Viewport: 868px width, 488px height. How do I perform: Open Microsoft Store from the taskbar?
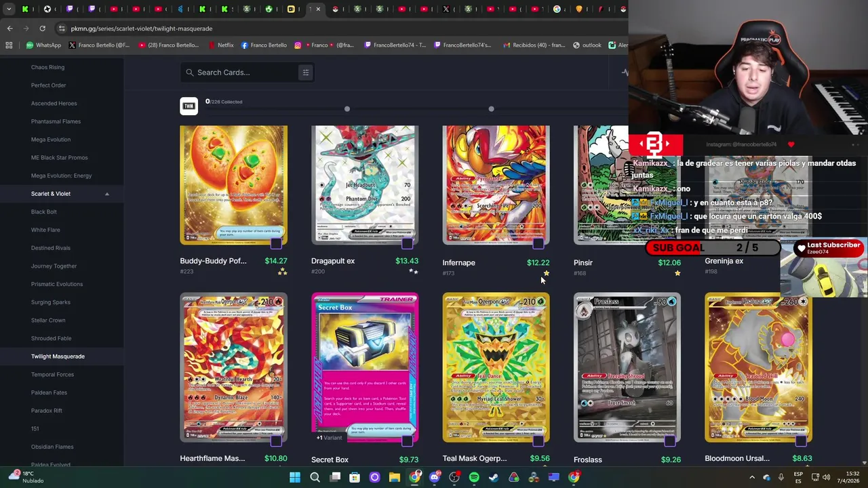point(355,477)
